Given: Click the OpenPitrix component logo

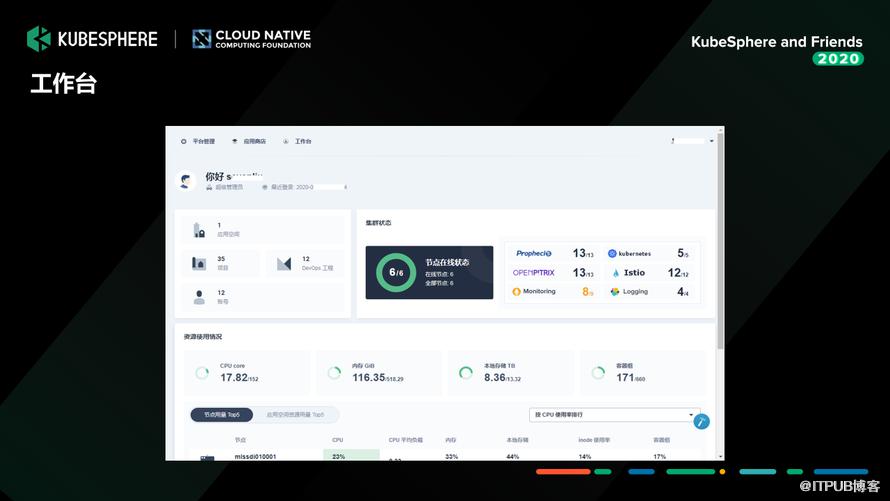Looking at the screenshot, I should pyautogui.click(x=534, y=272).
